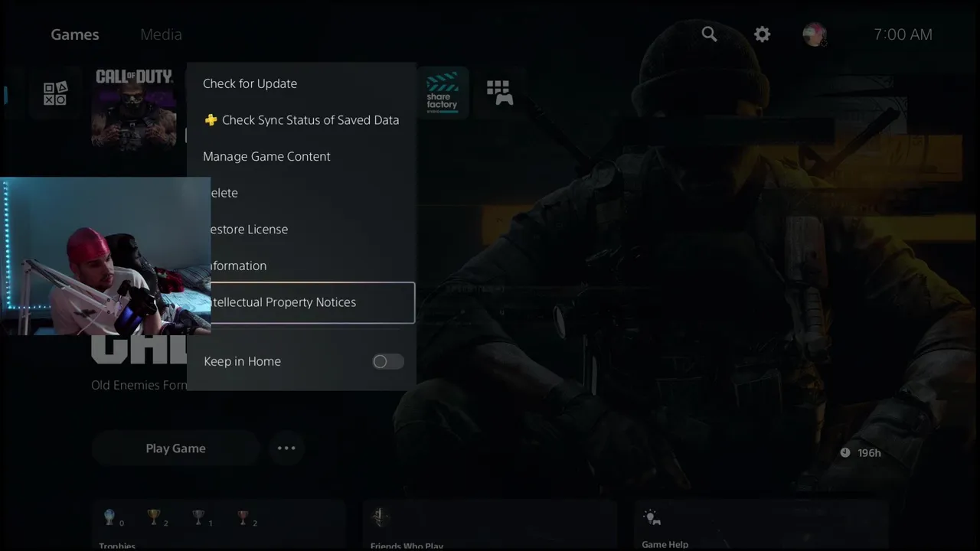Select Restore License
This screenshot has width=980, height=551.
click(312, 230)
